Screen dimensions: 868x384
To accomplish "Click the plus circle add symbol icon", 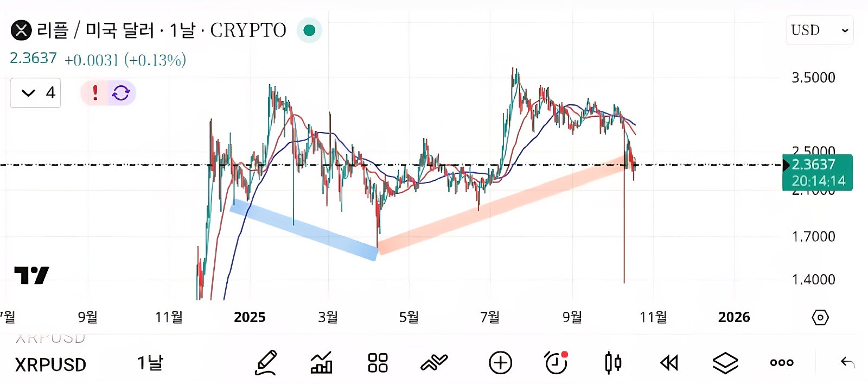I will coord(500,363).
